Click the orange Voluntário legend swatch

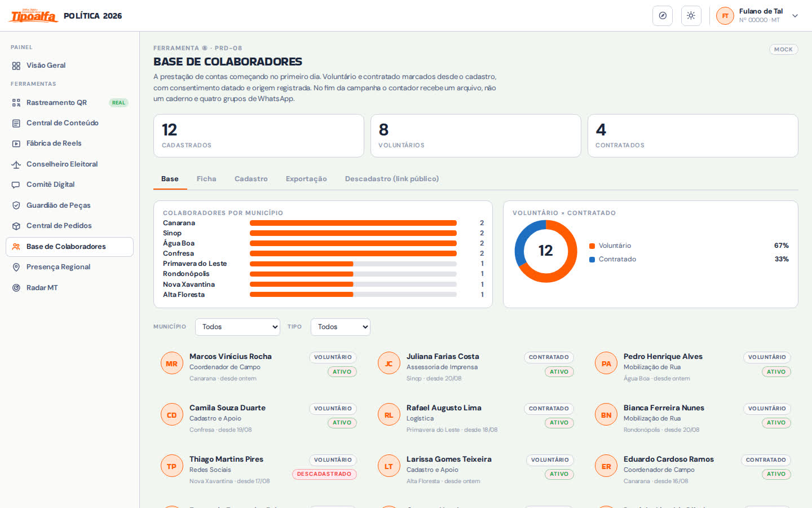[x=592, y=246]
